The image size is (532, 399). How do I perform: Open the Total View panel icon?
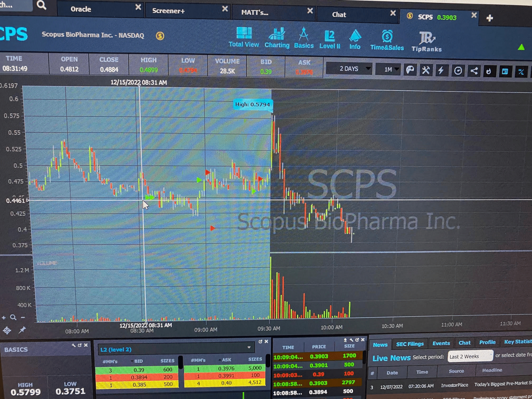coord(244,37)
